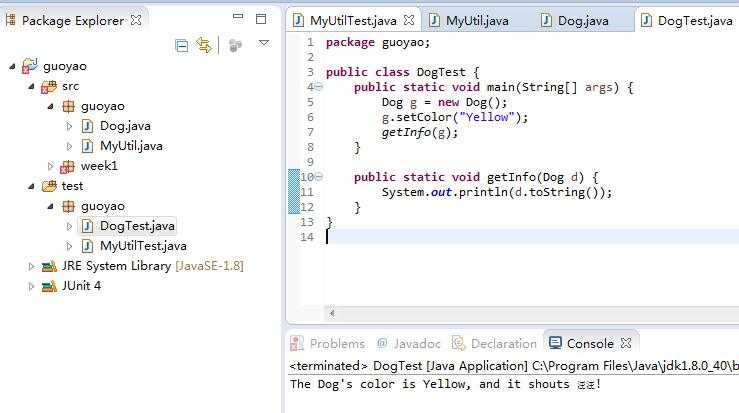Click the week1 package icon
The height and width of the screenshot is (413, 739).
[x=67, y=166]
